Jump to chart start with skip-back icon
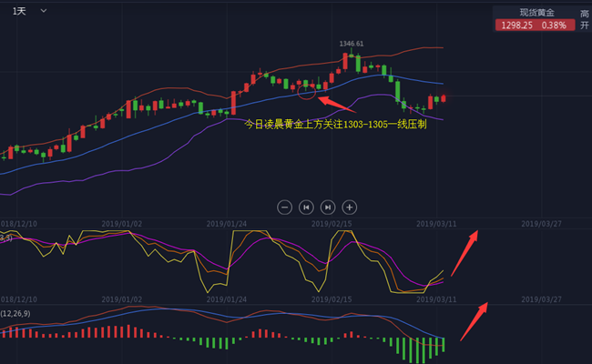 click(306, 207)
